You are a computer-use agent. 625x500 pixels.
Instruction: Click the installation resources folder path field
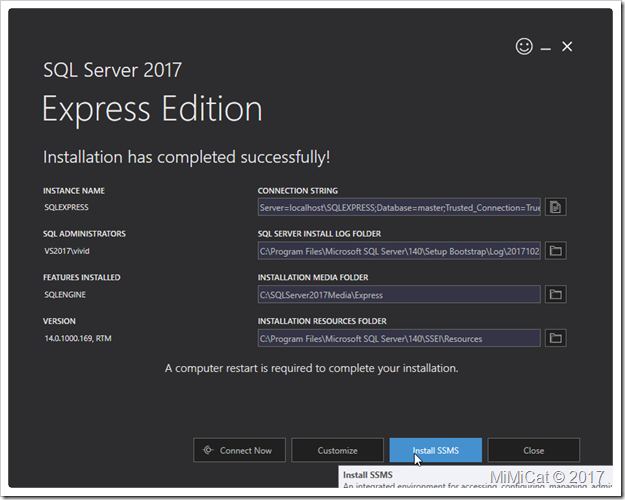coord(399,339)
